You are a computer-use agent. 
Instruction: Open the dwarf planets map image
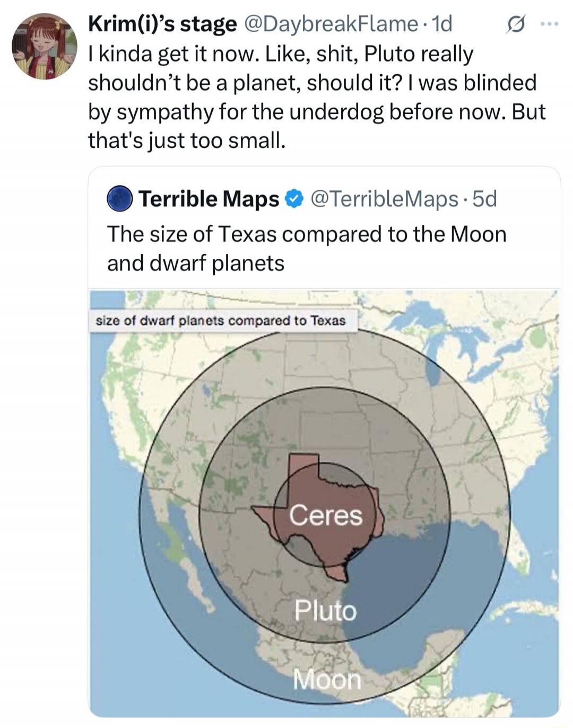point(324,503)
